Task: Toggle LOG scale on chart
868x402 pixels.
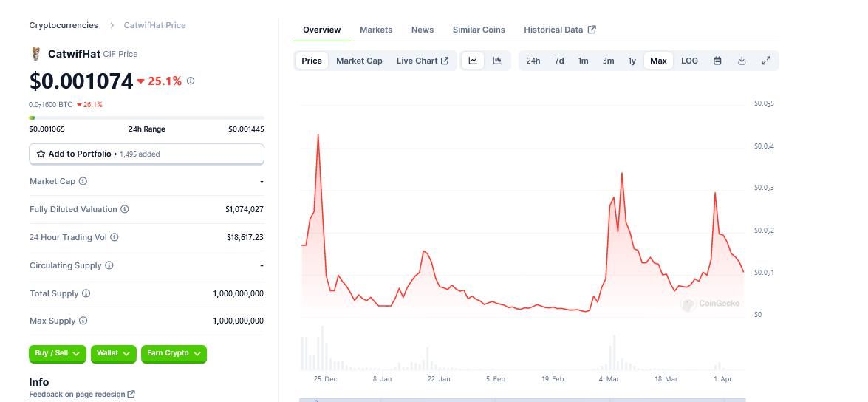Action: pyautogui.click(x=689, y=61)
